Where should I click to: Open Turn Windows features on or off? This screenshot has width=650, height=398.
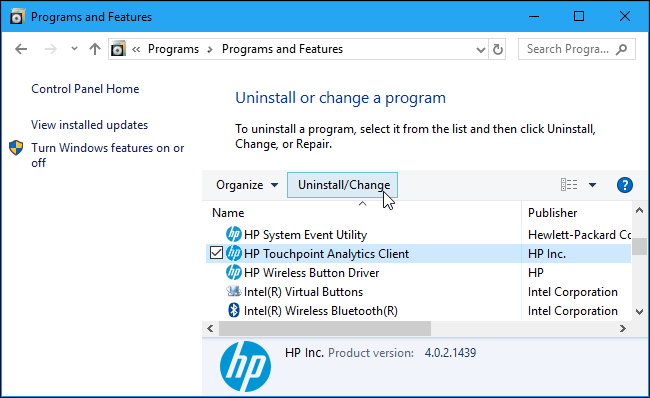[107, 155]
